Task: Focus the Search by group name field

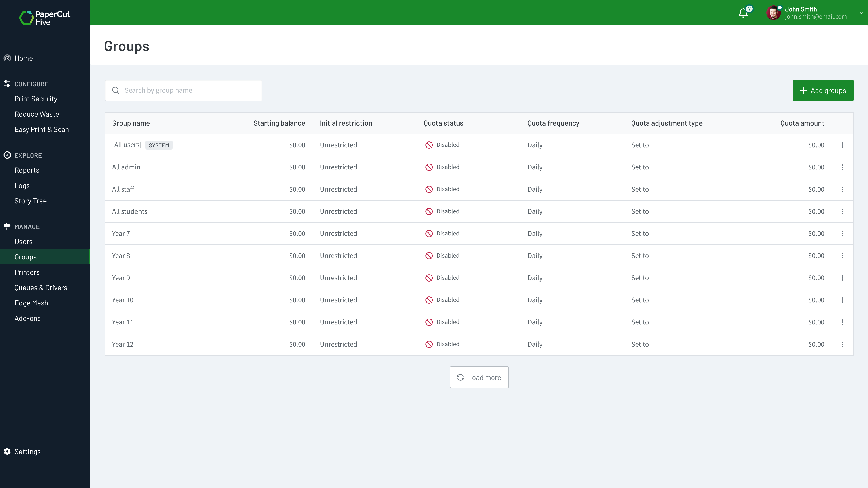Action: pyautogui.click(x=184, y=90)
